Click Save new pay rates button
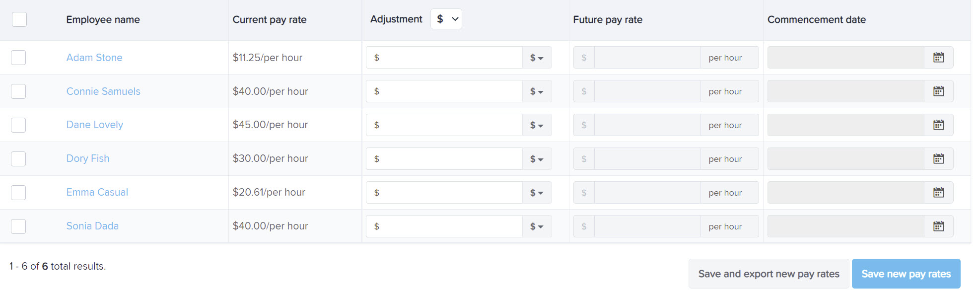980x294 pixels. 906,274
